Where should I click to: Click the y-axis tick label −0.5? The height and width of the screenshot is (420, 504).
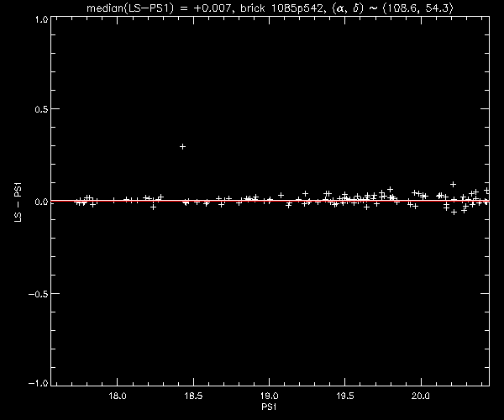(39, 294)
